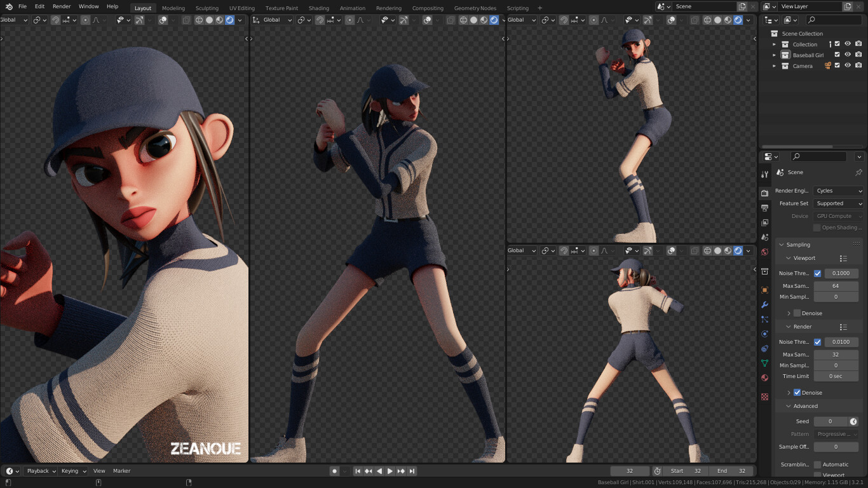
Task: Open the Window menu
Action: coord(88,6)
